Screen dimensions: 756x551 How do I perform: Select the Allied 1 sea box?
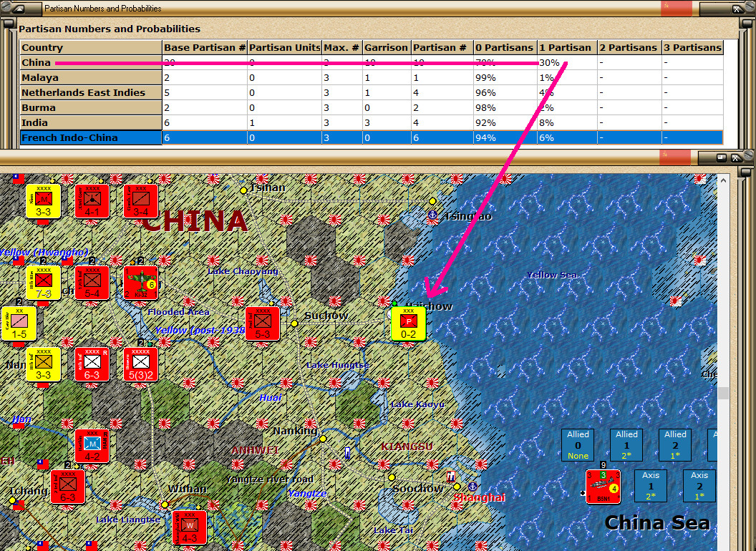point(626,445)
